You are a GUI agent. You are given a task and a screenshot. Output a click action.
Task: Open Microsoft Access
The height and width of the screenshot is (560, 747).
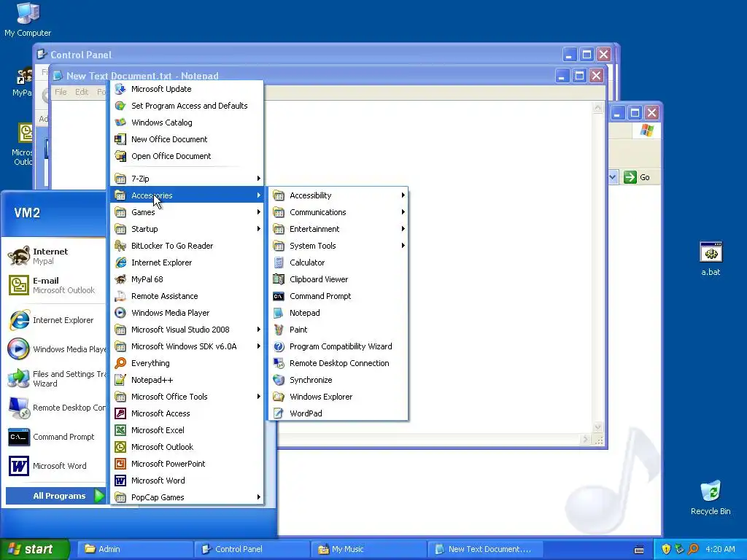click(x=187, y=413)
